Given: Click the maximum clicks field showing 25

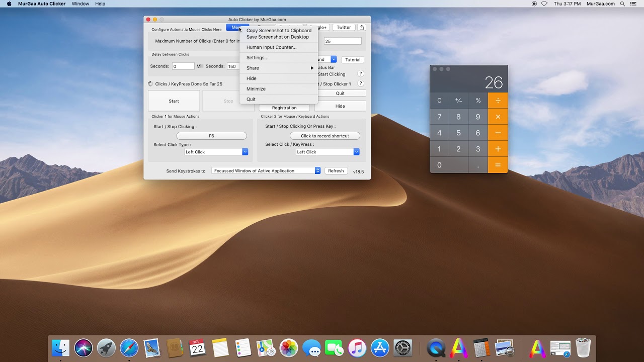Looking at the screenshot, I should 343,41.
